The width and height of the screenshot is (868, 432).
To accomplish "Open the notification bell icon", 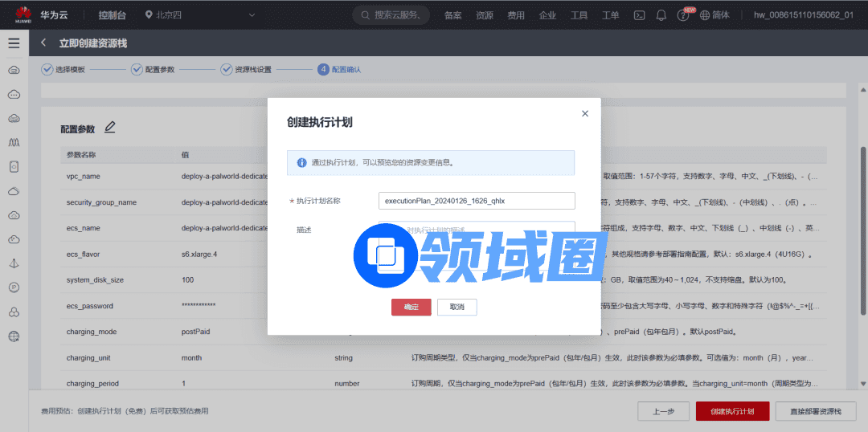I will click(661, 15).
